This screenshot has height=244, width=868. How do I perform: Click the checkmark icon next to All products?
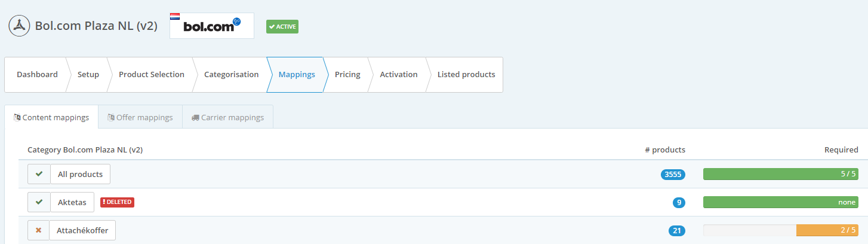coord(39,174)
